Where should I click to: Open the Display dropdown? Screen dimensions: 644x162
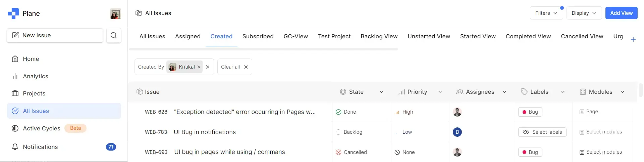click(584, 13)
